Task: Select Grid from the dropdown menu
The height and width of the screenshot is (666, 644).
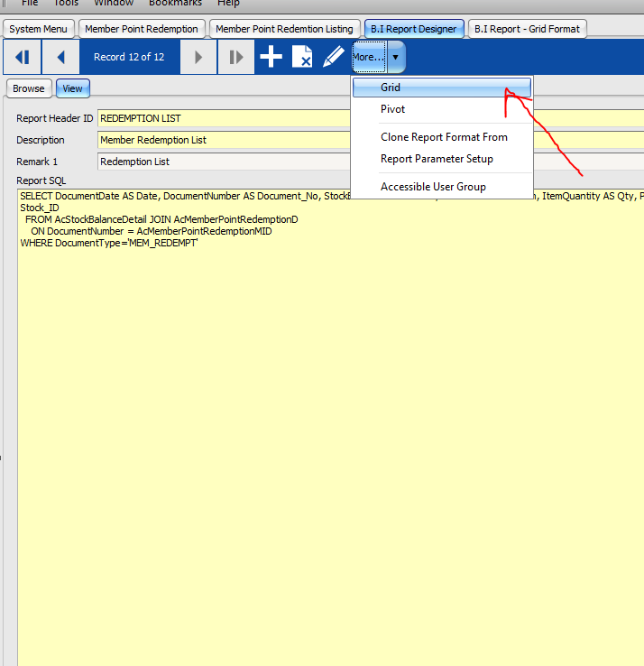Action: pyautogui.click(x=391, y=88)
